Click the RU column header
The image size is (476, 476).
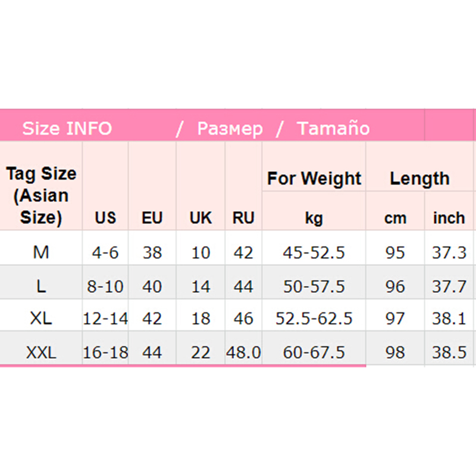pos(243,218)
